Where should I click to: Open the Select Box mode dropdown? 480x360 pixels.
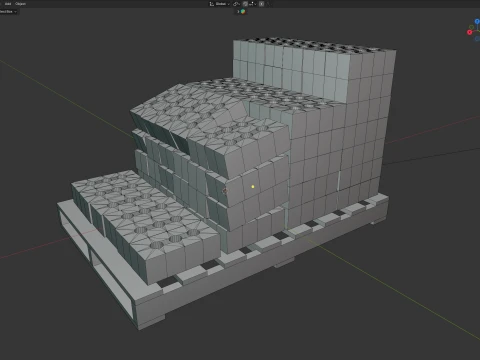tap(8, 11)
